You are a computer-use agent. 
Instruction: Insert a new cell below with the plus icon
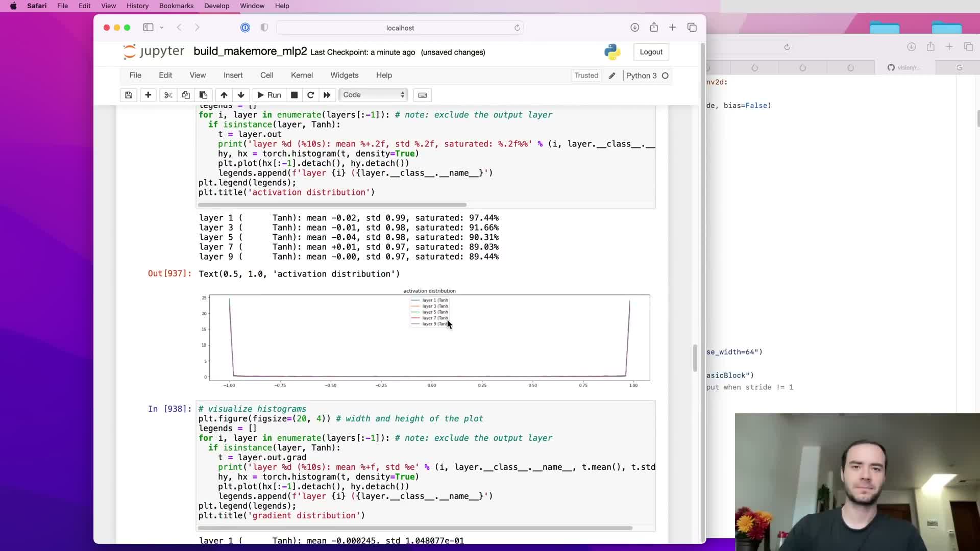click(148, 95)
